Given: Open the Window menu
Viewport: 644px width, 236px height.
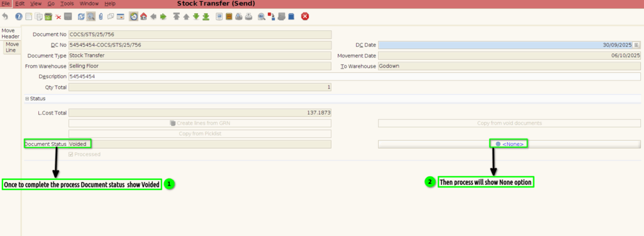Looking at the screenshot, I should (89, 3).
